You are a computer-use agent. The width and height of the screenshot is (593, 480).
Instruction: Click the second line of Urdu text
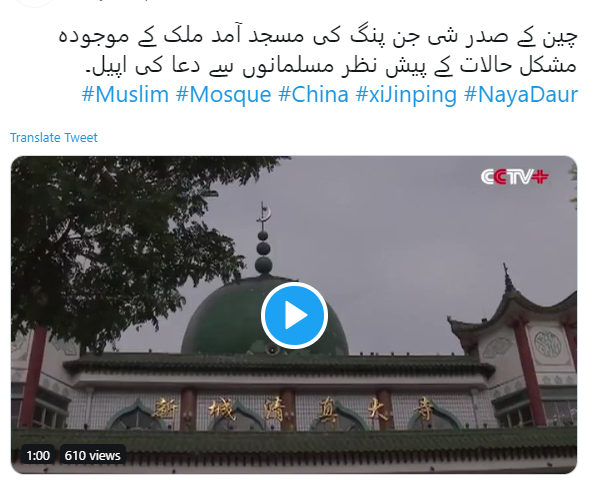(x=331, y=66)
